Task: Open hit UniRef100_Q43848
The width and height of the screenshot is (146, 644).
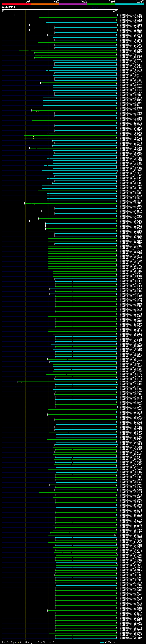Action: point(131,42)
